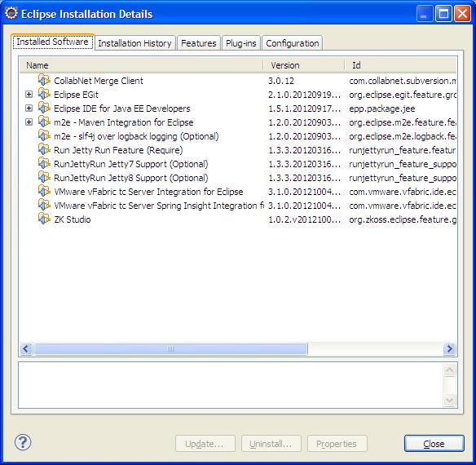476x465 pixels.
Task: Click the RunJettyRun Jetty7 Support icon
Action: 44,164
